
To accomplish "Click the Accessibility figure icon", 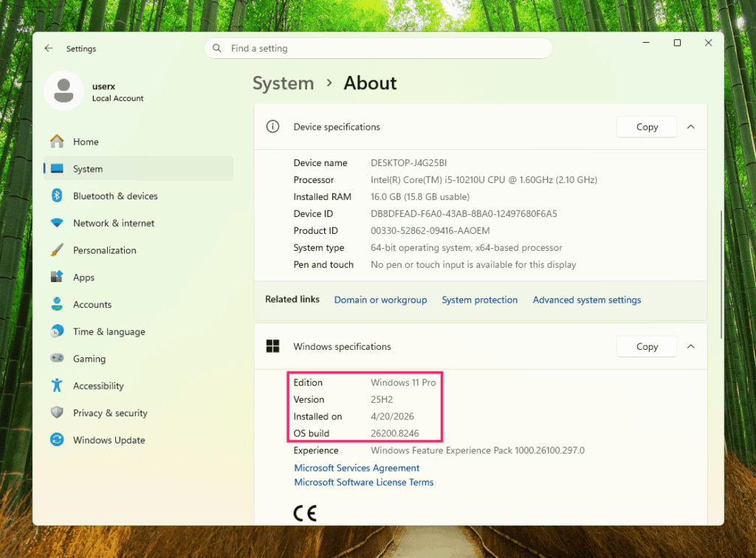I will click(x=57, y=385).
